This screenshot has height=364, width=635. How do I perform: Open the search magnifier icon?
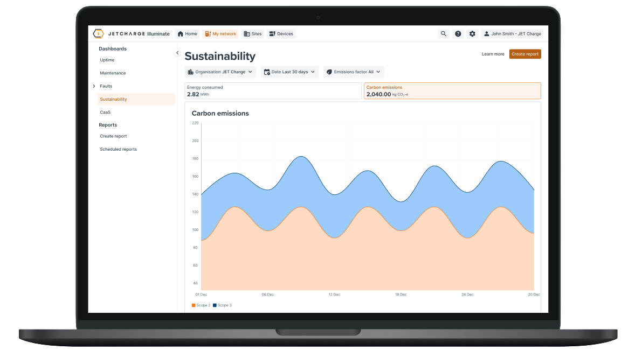click(444, 34)
